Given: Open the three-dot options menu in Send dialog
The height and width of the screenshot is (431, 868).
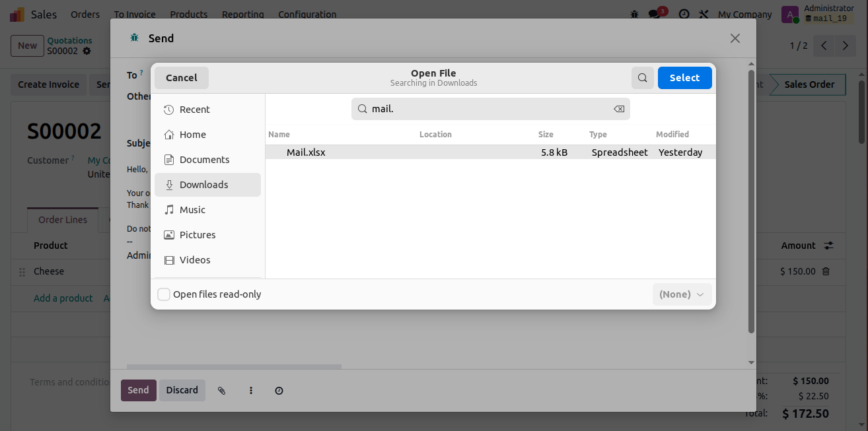Looking at the screenshot, I should pyautogui.click(x=251, y=391).
